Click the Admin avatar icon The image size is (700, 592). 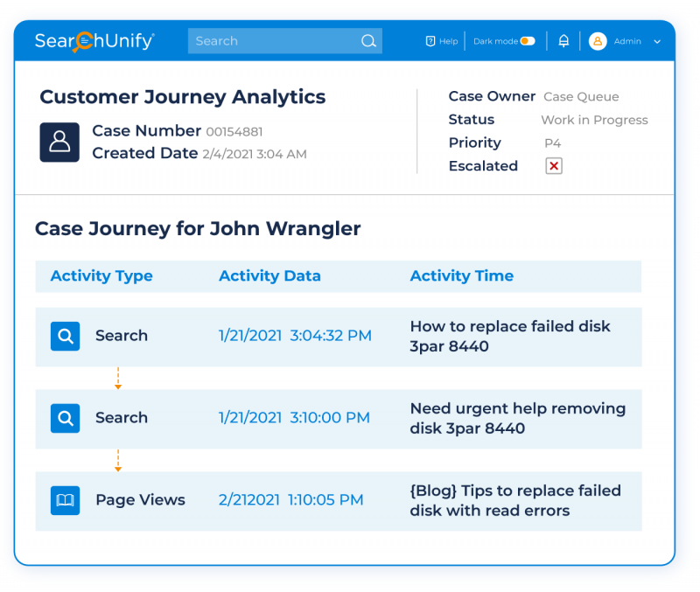[x=598, y=41]
